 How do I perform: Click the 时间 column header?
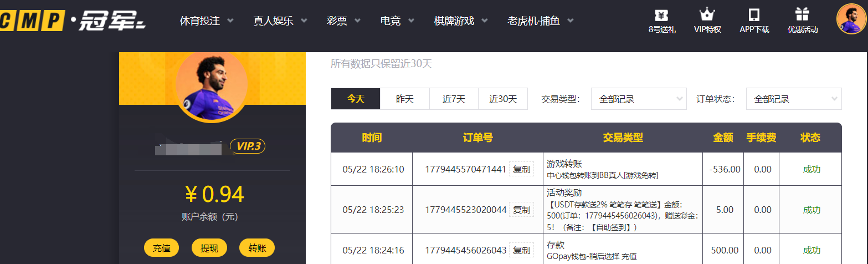[x=372, y=138]
